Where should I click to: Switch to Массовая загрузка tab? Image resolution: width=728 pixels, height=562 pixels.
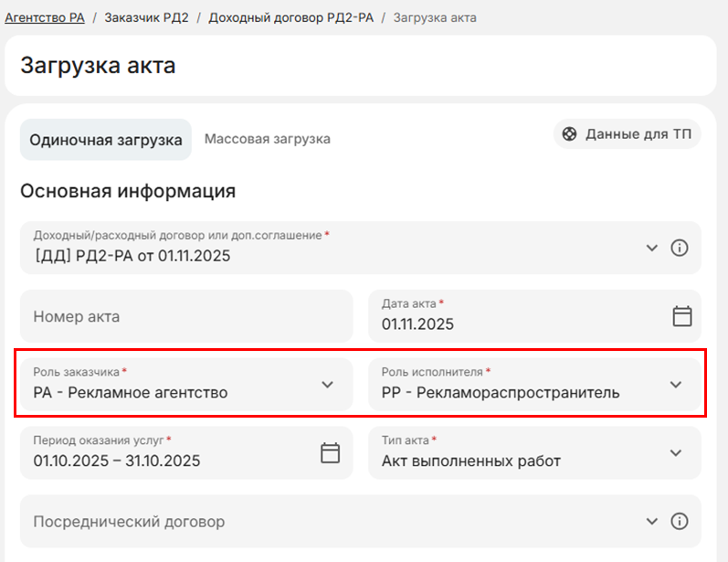pyautogui.click(x=267, y=139)
